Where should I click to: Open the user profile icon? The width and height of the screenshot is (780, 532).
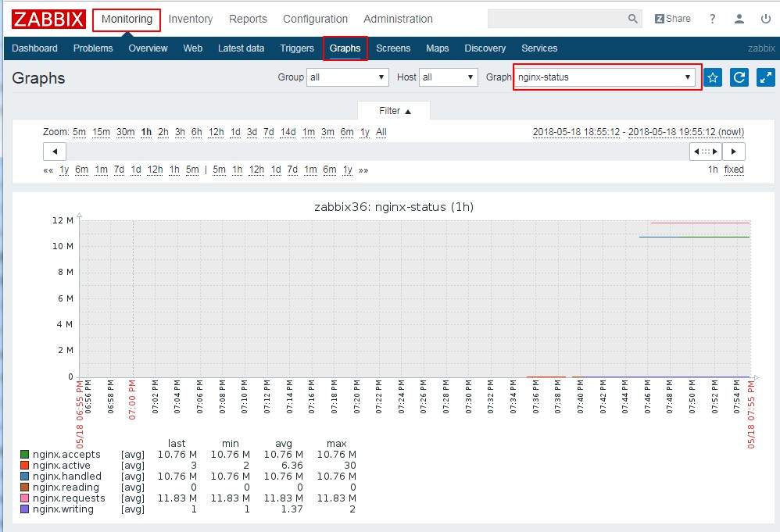(739, 19)
